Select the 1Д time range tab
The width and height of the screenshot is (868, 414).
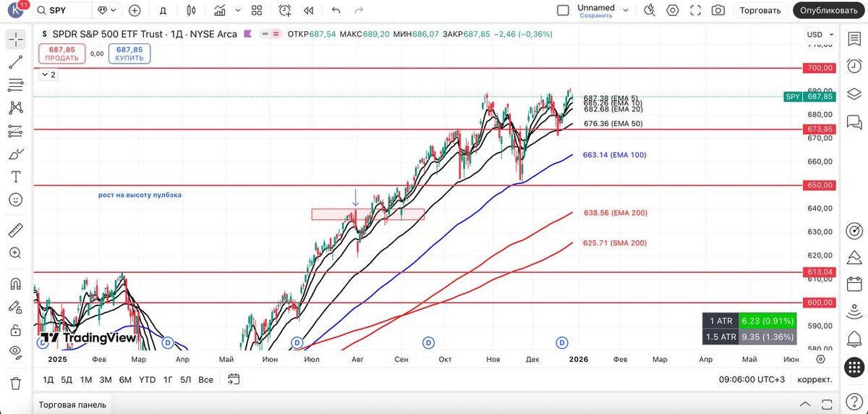(48, 379)
